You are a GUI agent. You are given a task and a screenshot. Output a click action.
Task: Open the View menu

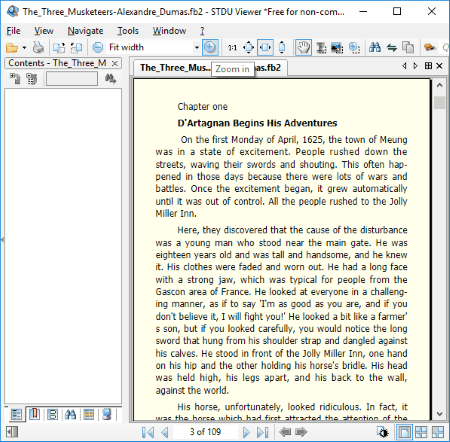tap(44, 31)
